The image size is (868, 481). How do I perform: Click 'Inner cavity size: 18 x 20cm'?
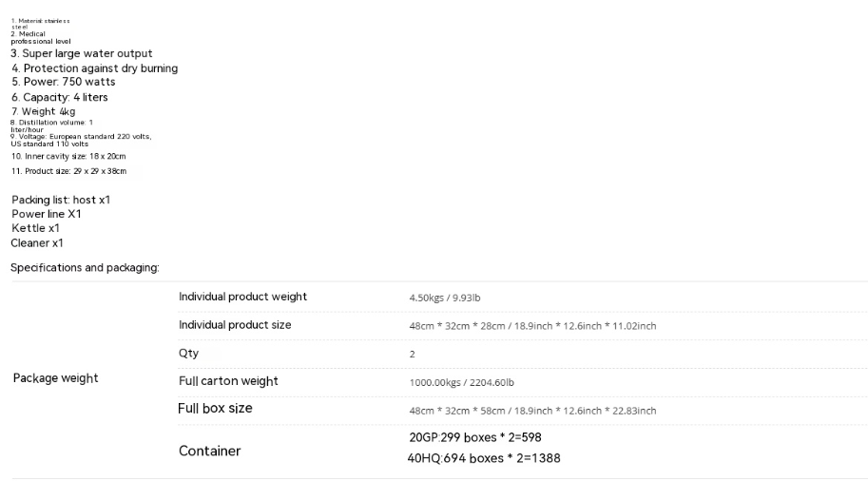pos(68,157)
